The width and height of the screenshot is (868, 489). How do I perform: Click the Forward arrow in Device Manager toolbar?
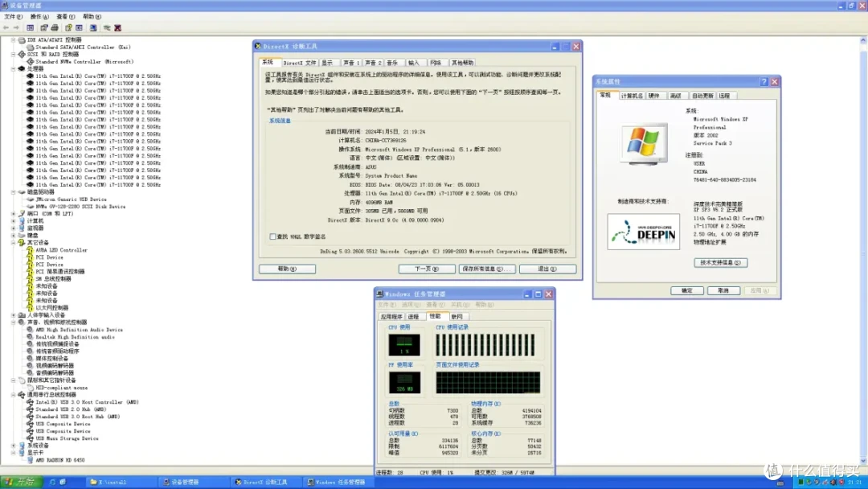16,27
